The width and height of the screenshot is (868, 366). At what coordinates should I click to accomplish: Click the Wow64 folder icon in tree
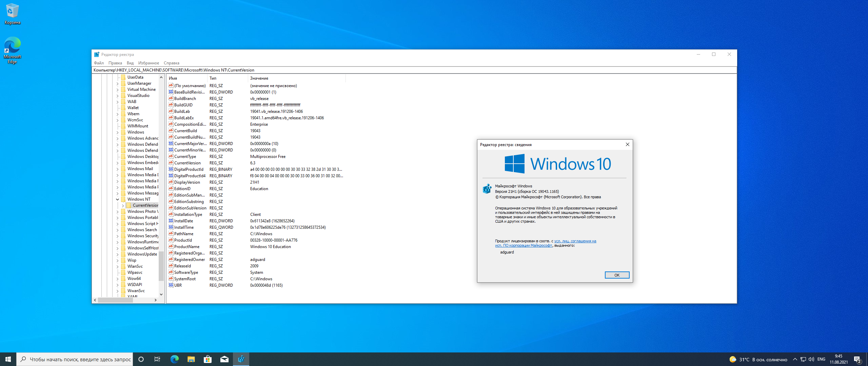[123, 279]
